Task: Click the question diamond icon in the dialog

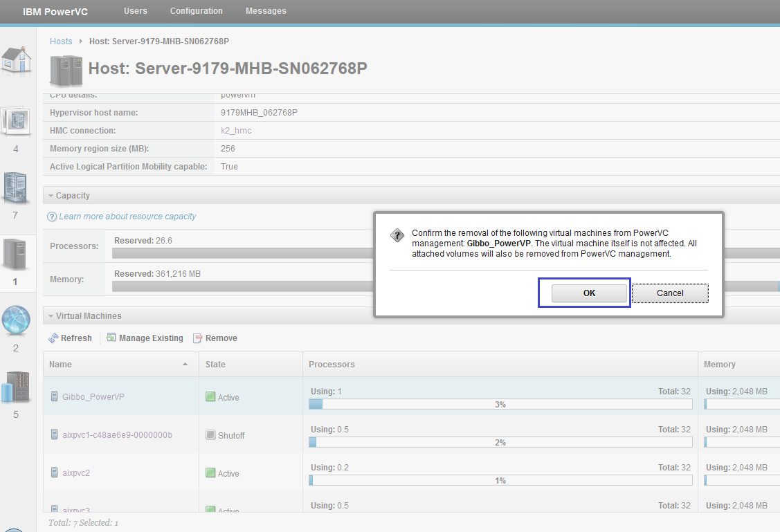Action: [x=397, y=235]
